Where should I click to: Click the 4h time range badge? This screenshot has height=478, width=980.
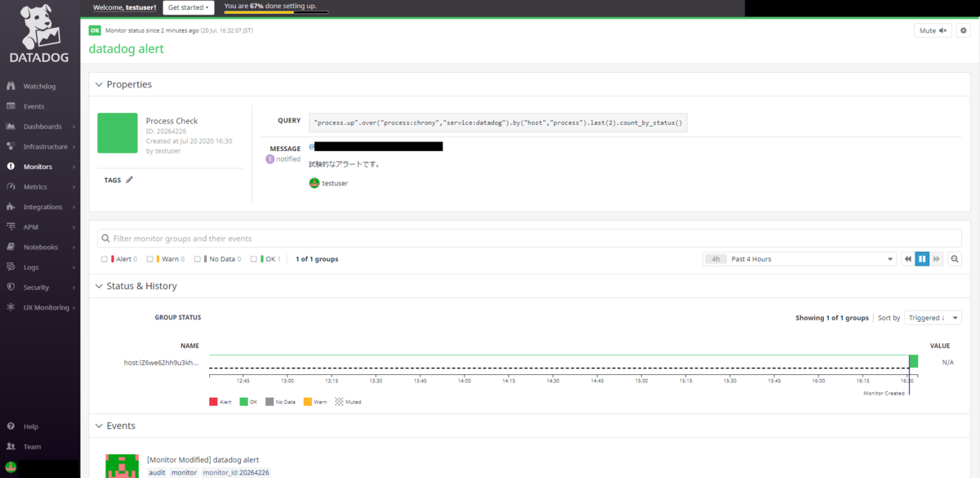(716, 259)
